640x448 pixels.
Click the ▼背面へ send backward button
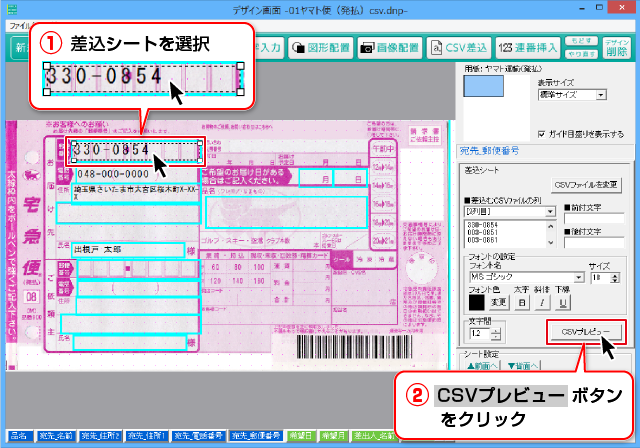click(522, 366)
